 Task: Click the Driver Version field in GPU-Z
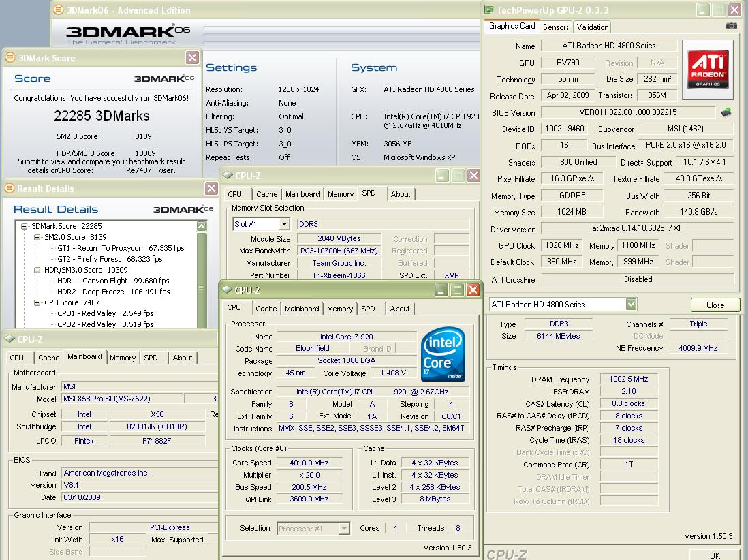click(638, 228)
